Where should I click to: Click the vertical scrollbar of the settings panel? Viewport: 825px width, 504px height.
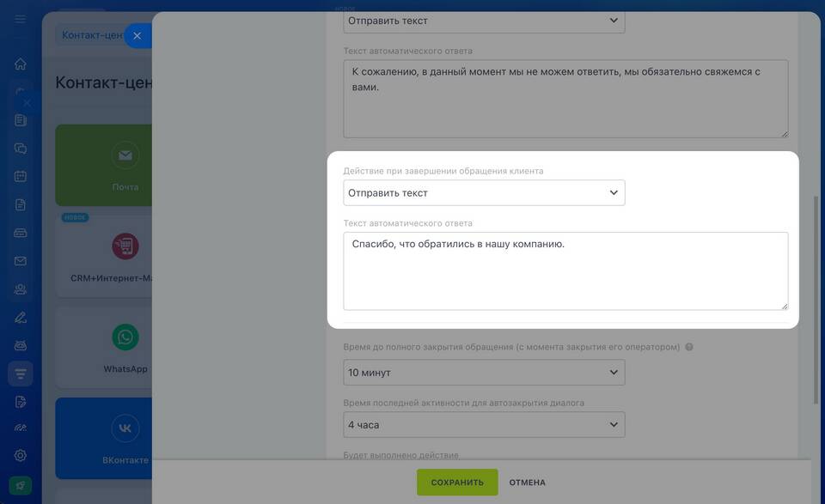click(x=816, y=301)
